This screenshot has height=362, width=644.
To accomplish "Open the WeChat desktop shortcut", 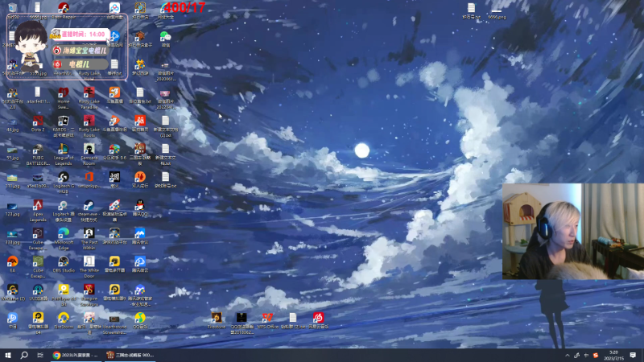I will tap(166, 36).
